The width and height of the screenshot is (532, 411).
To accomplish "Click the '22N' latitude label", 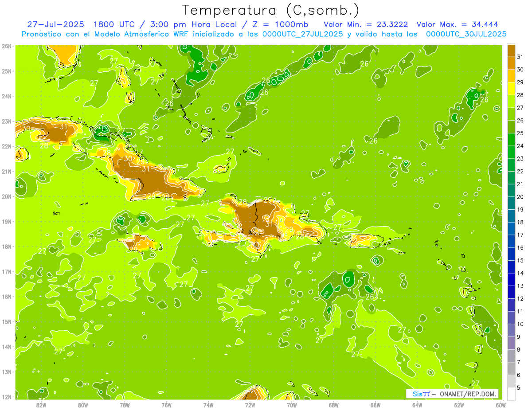I will click(6, 146).
